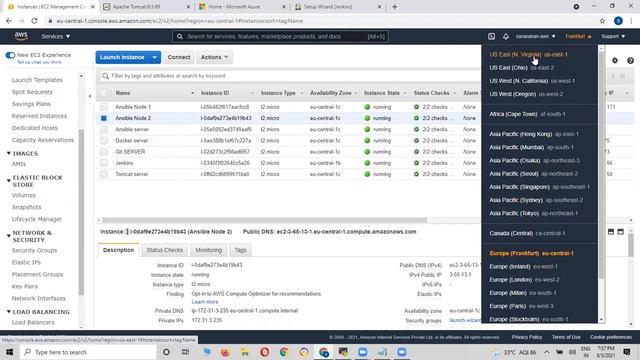640x360 pixels.
Task: Close the Apache Tomcat browser tab
Action: click(188, 7)
